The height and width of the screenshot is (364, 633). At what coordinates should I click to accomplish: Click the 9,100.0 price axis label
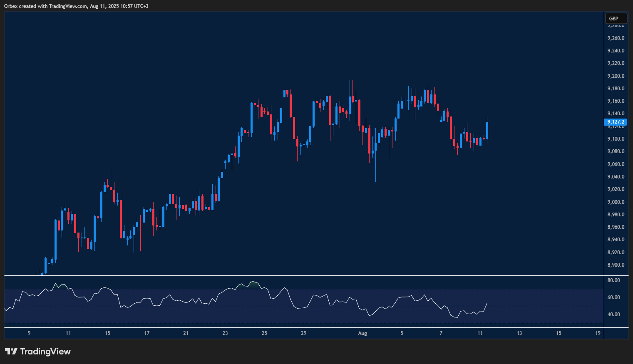click(x=616, y=139)
